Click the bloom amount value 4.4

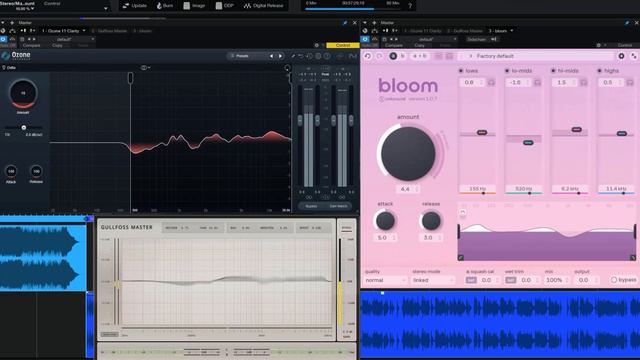pos(407,189)
